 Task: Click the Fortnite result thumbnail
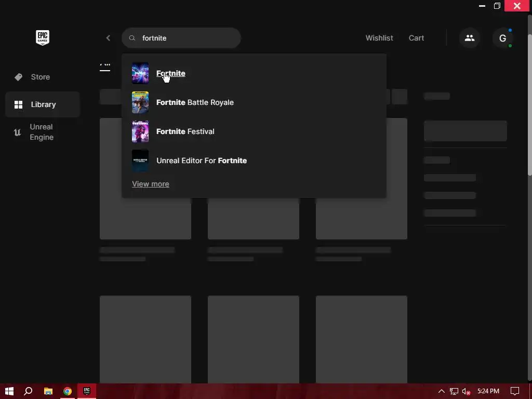[x=140, y=73]
